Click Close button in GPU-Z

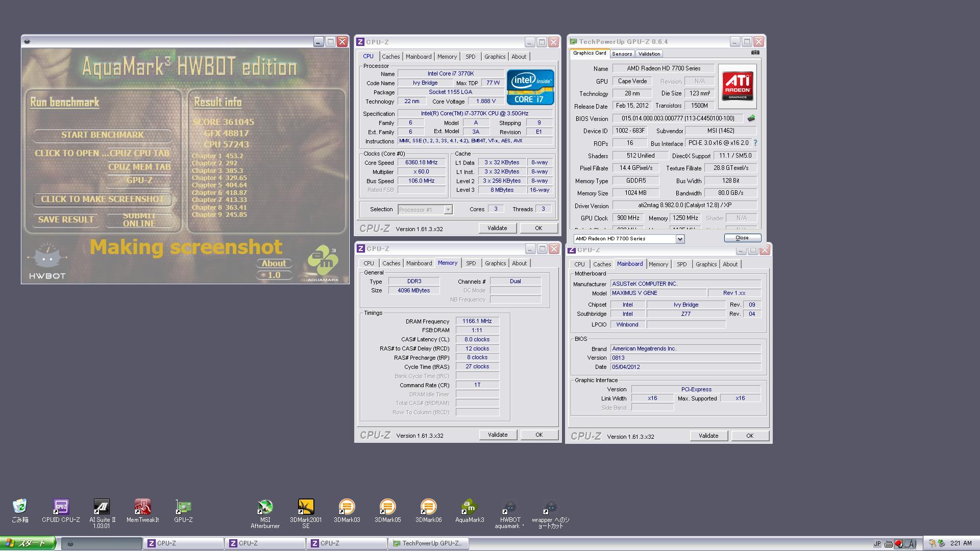(x=742, y=238)
